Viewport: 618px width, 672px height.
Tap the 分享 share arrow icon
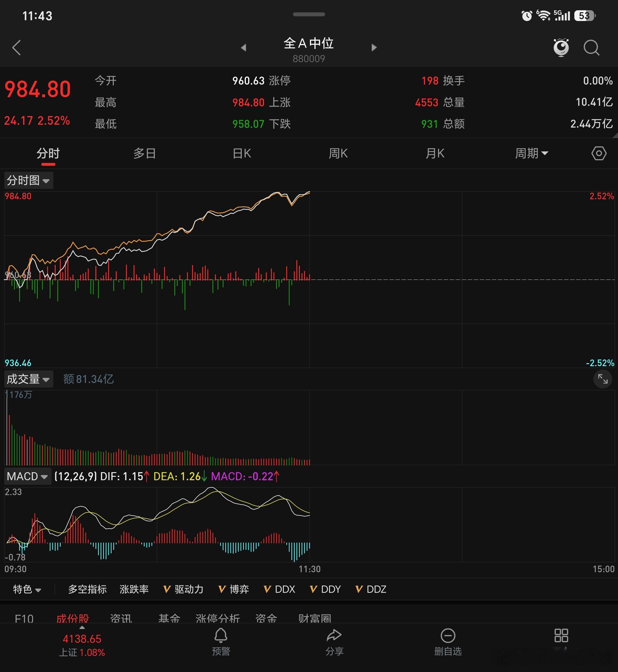(x=334, y=635)
